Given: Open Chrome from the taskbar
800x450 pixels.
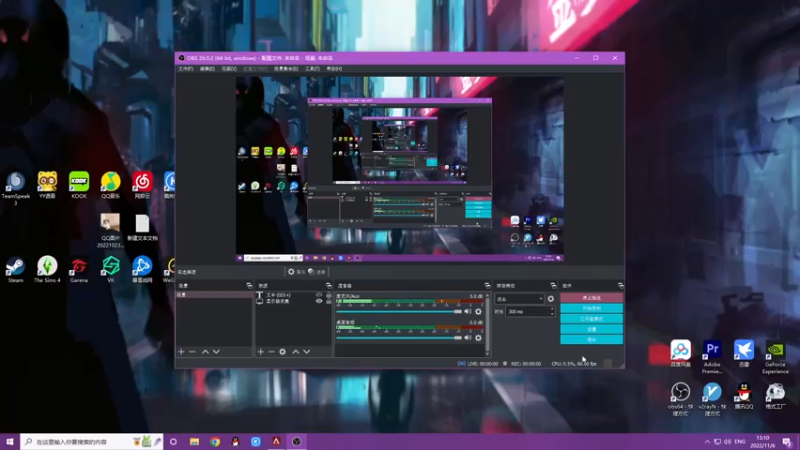Looking at the screenshot, I should point(215,441).
